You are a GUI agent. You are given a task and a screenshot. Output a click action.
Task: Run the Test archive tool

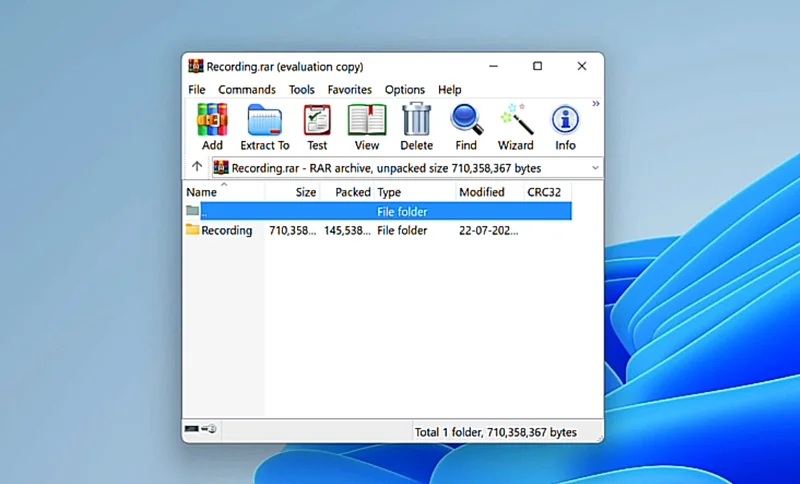(317, 120)
